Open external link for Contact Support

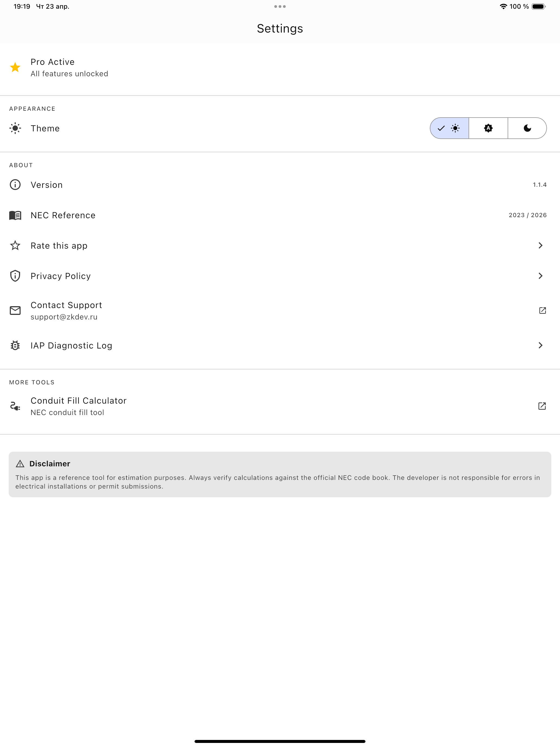[x=542, y=310]
